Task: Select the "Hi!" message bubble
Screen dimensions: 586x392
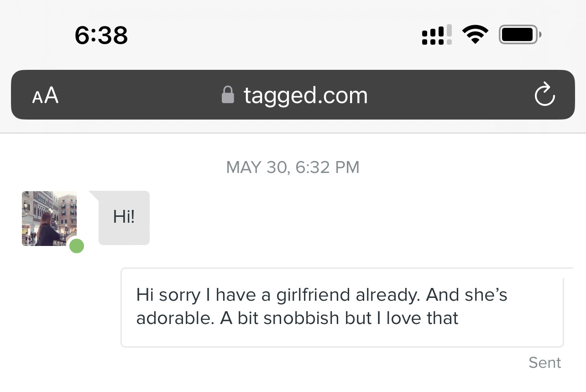Action: point(124,218)
